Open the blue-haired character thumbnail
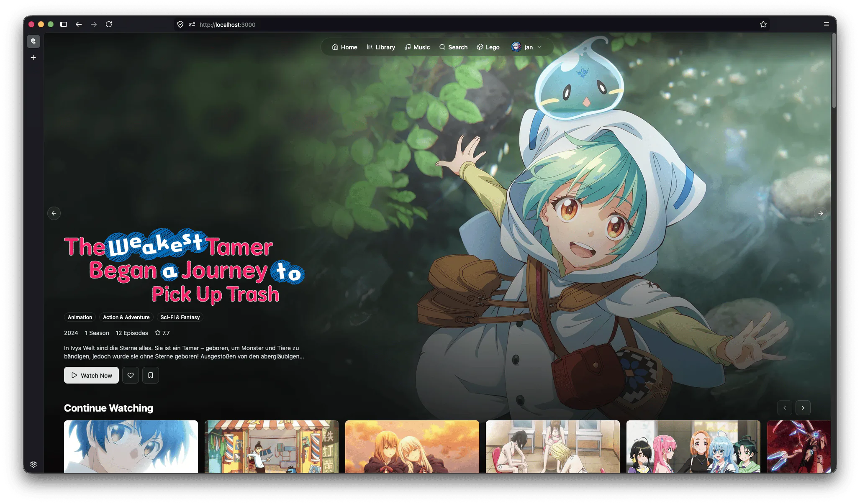The height and width of the screenshot is (504, 860). pos(131,446)
